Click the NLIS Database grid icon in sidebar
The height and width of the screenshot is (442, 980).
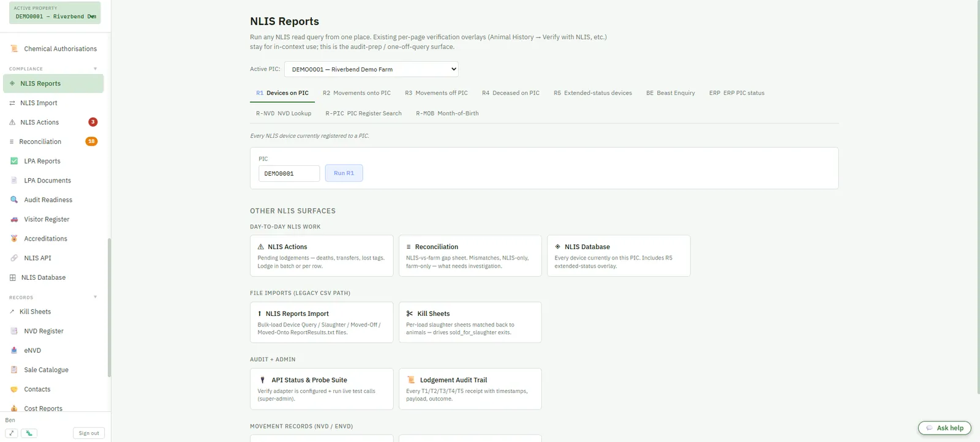13,277
